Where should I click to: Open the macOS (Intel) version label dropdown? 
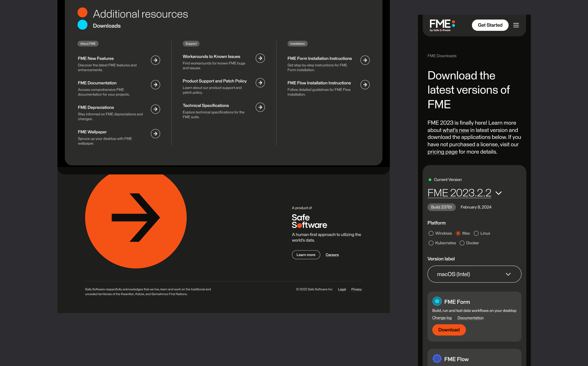474,274
